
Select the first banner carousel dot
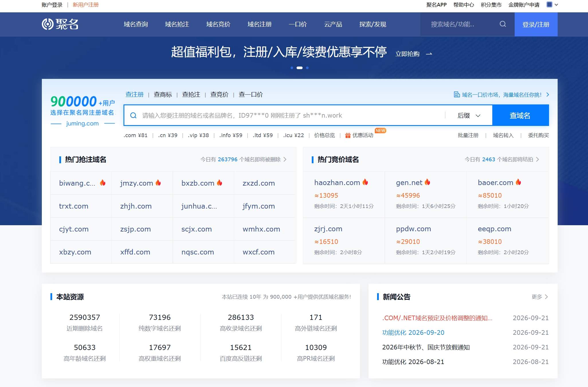point(292,68)
